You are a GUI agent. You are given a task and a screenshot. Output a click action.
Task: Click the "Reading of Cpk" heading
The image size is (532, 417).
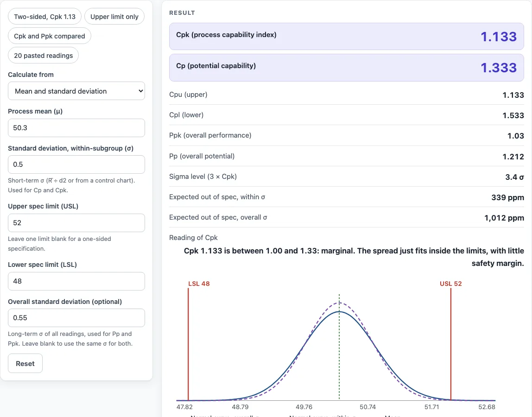coord(193,238)
